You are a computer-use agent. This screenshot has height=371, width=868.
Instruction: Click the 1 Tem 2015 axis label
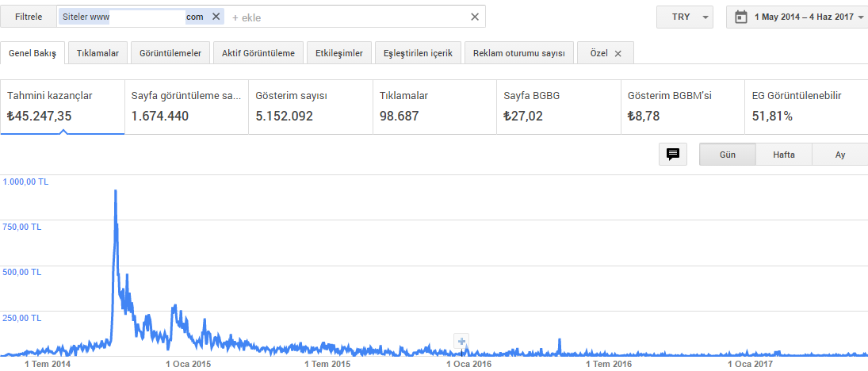coord(327,365)
